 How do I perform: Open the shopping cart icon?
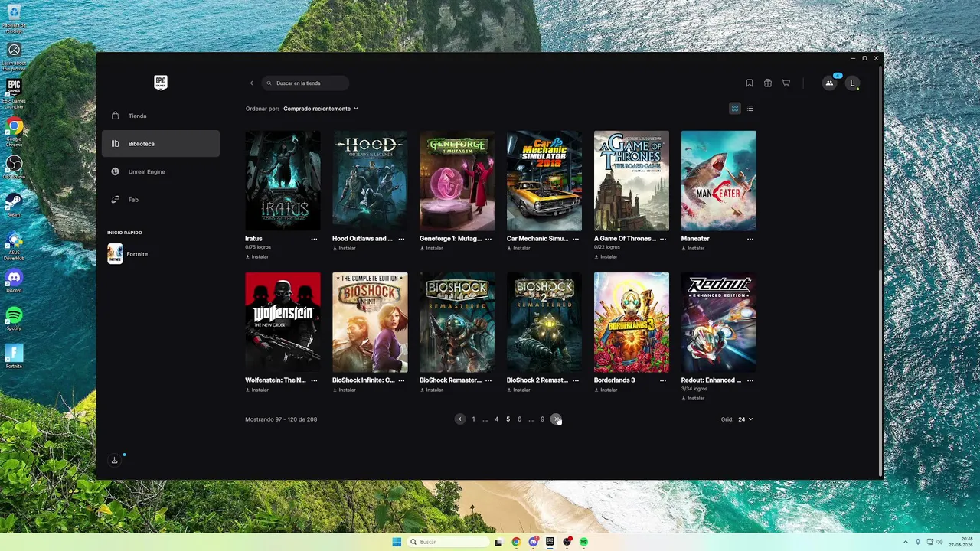pyautogui.click(x=786, y=83)
